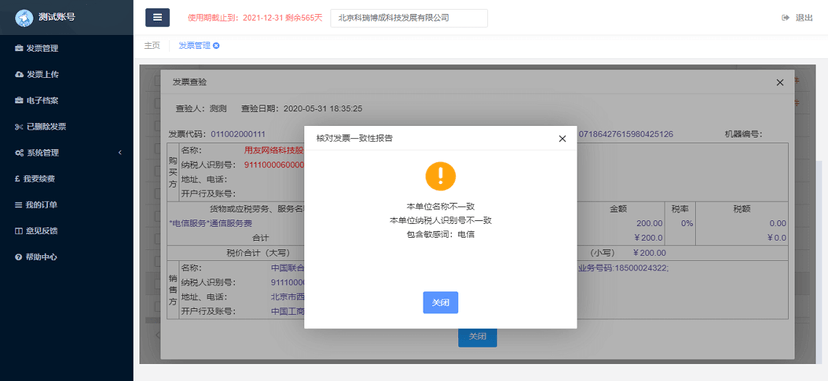Image resolution: width=828 pixels, height=381 pixels.
Task: Click the 查验日期 2020-05-31 18:35:25 text
Action: [x=302, y=109]
